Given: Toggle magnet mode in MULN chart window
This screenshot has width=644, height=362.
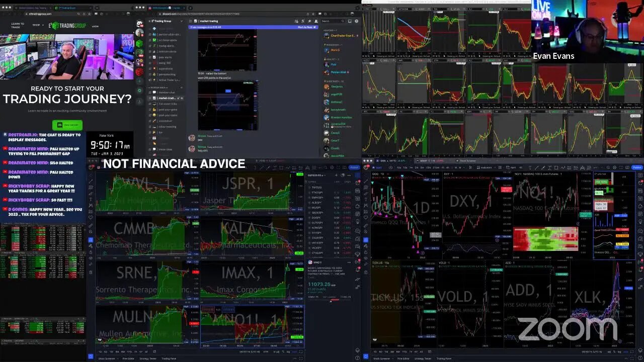Looking at the screenshot, I should pyautogui.click(x=91, y=240).
